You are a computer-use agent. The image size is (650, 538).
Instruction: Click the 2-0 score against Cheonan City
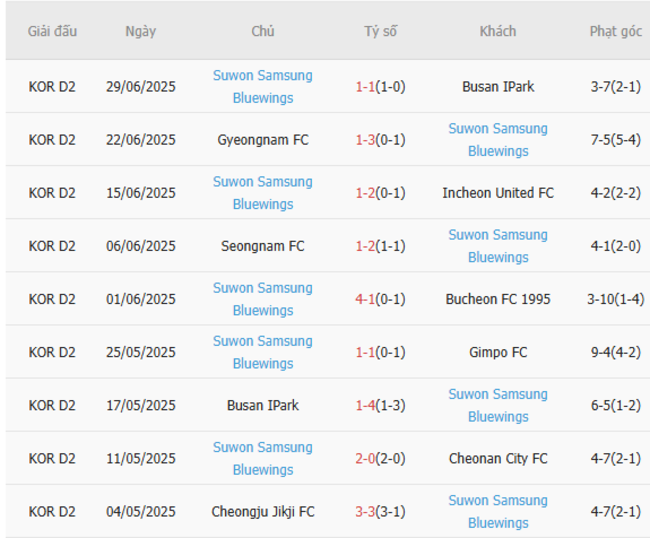coord(366,458)
